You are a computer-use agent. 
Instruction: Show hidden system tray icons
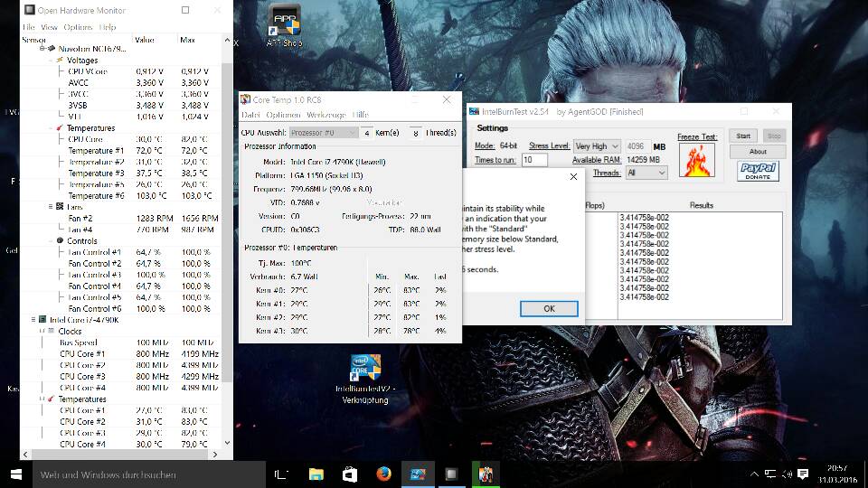[x=754, y=474]
